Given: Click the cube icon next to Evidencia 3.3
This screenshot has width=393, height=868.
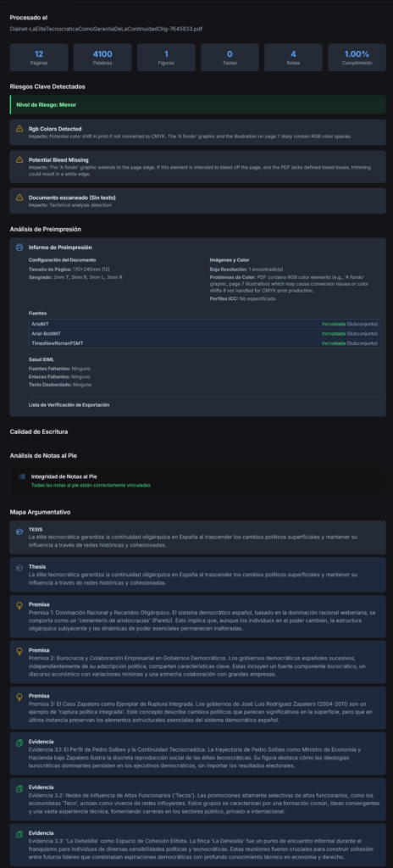Looking at the screenshot, I should click(x=19, y=833).
